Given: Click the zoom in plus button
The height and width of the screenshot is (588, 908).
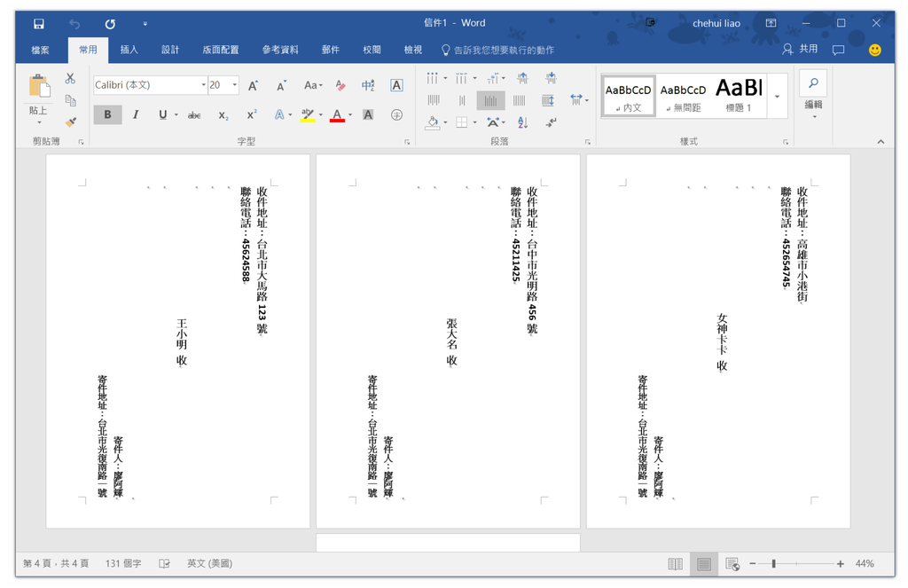Looking at the screenshot, I should pos(841,564).
